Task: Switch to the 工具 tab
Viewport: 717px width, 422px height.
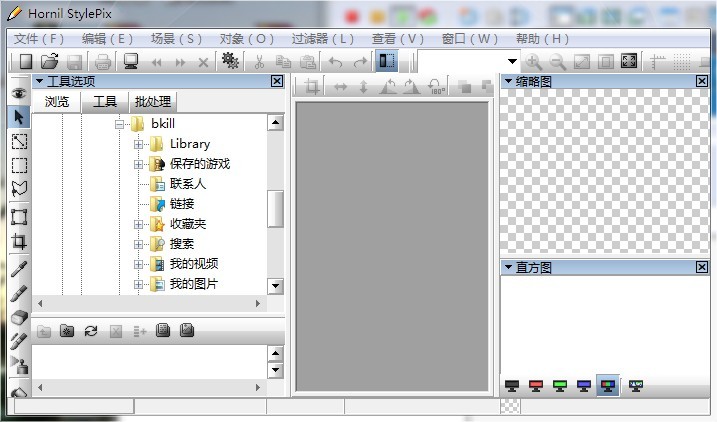Action: point(105,101)
